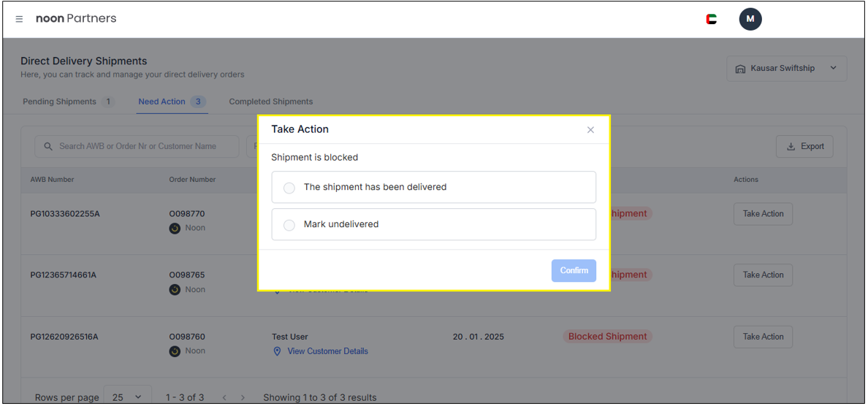868x406 pixels.
Task: Open the user avatar M profile
Action: pos(750,19)
